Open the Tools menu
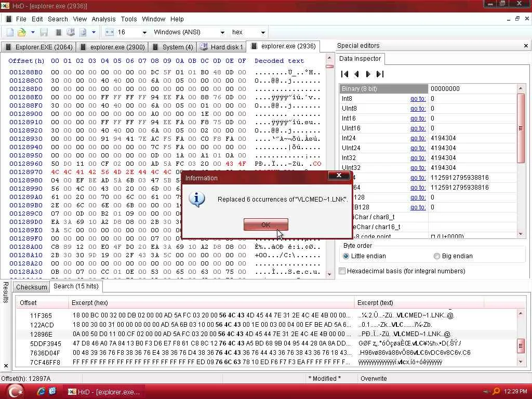 [129, 19]
